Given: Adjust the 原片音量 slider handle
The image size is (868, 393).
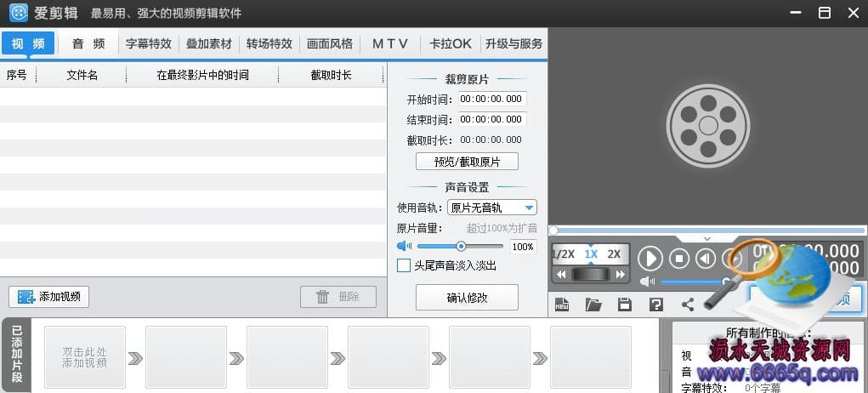Looking at the screenshot, I should click(461, 247).
